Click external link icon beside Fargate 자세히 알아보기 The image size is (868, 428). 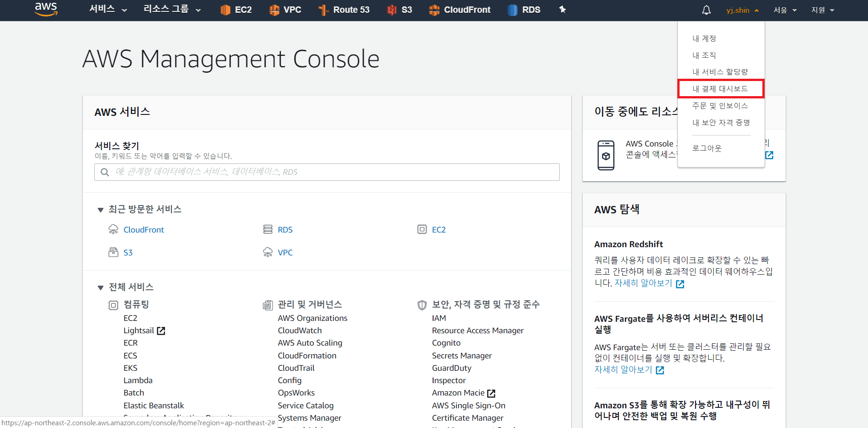click(x=660, y=370)
